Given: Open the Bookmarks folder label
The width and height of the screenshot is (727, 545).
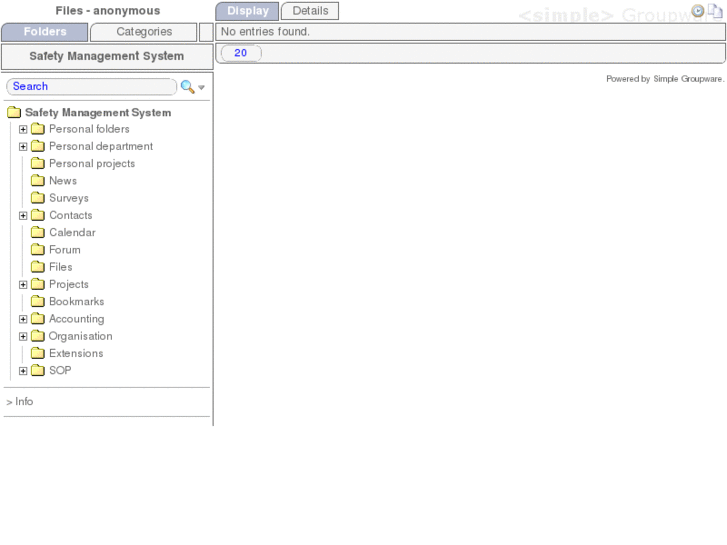Looking at the screenshot, I should [x=77, y=301].
